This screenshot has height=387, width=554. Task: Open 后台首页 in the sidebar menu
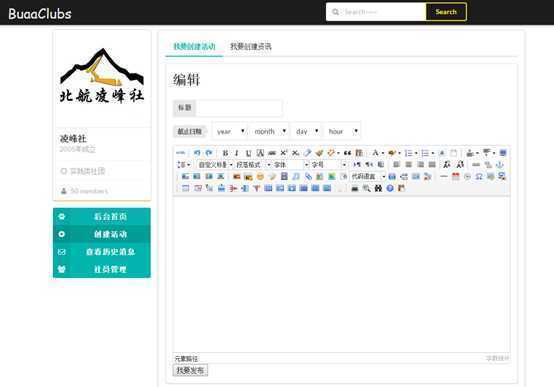tap(102, 216)
